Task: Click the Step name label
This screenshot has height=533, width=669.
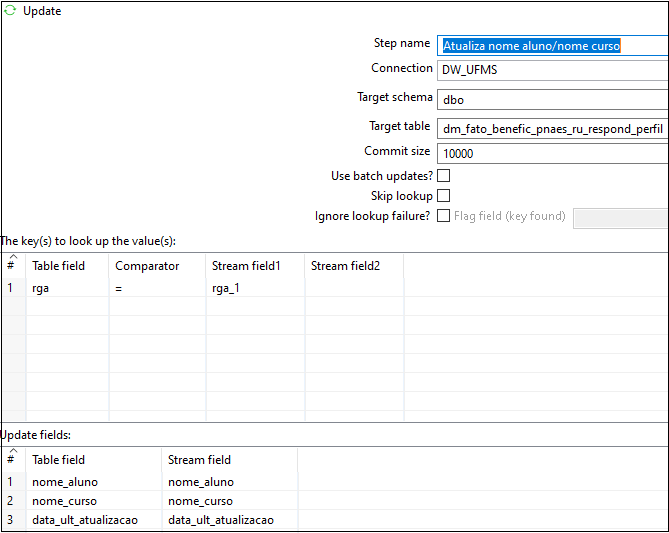Action: point(402,43)
